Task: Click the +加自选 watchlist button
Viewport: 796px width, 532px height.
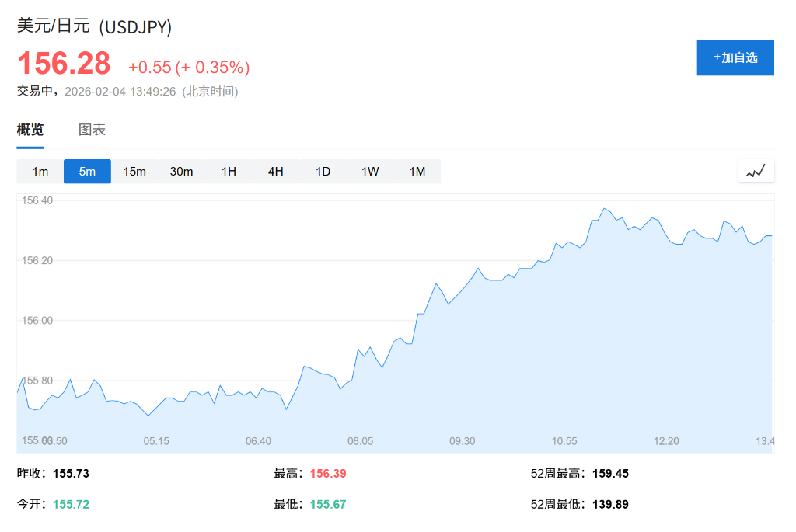Action: (x=735, y=57)
